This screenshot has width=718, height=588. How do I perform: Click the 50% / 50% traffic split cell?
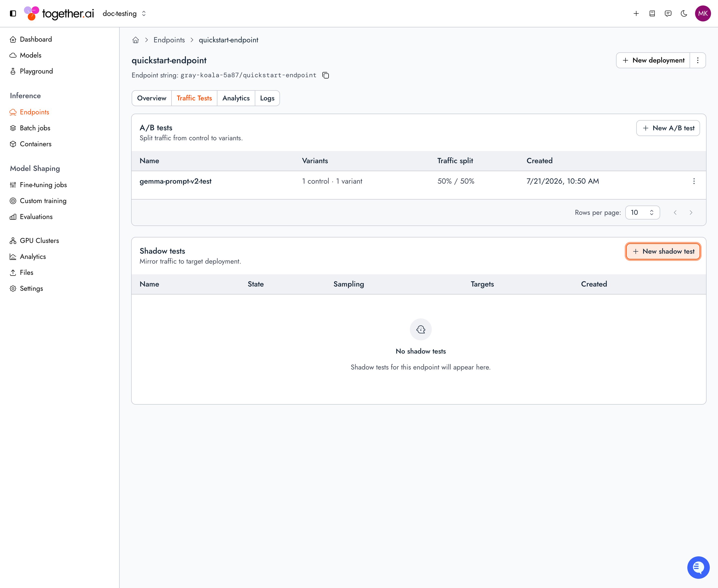point(456,181)
